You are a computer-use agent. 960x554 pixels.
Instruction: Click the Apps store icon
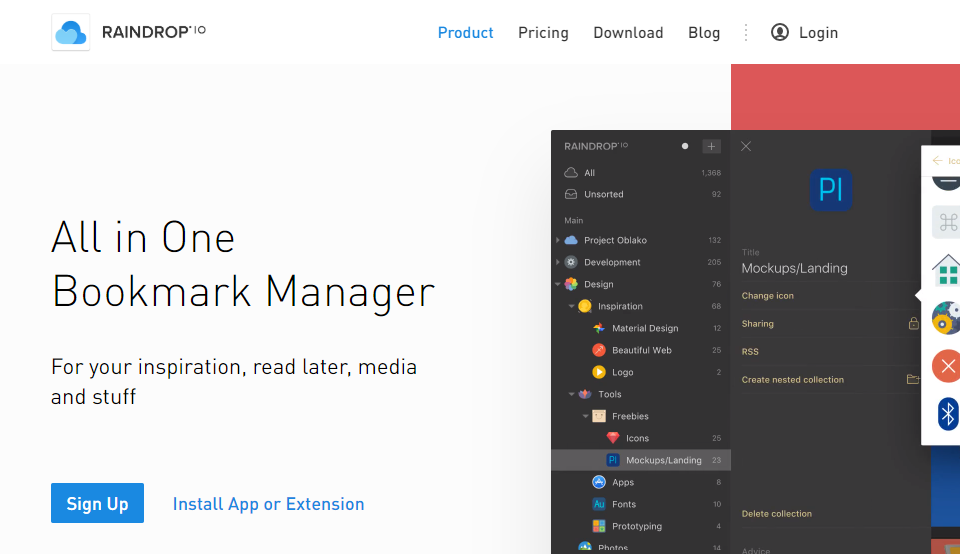point(599,482)
